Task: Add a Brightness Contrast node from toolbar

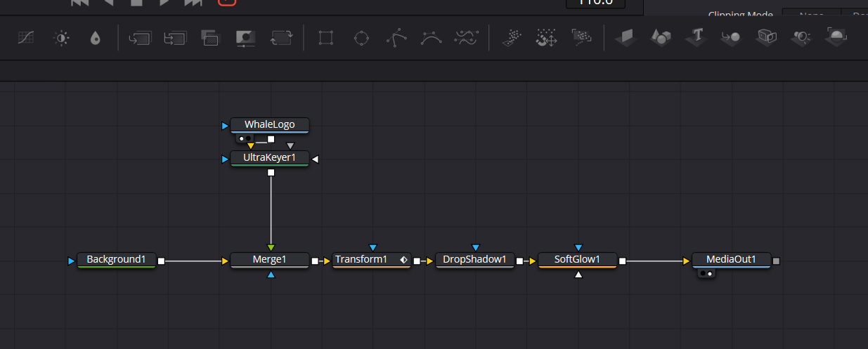Action: click(61, 38)
